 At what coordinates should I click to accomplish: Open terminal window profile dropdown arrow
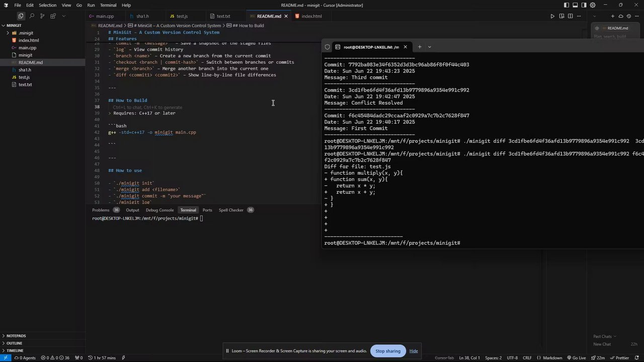429,47
